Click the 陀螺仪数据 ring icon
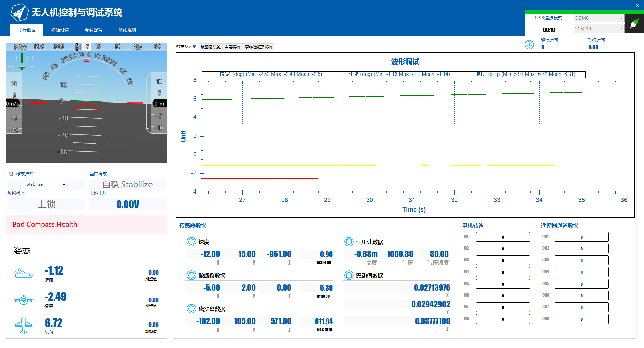This screenshot has width=644, height=348. click(x=191, y=275)
